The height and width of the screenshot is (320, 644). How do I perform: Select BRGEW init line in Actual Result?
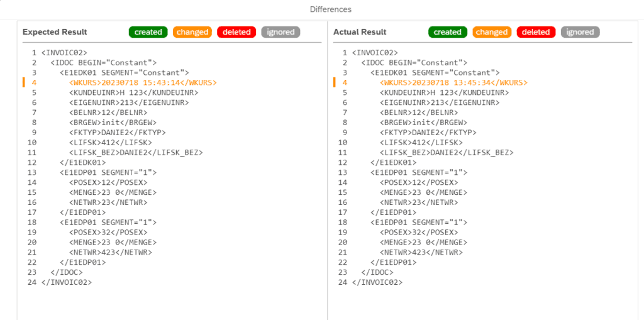[423, 123]
